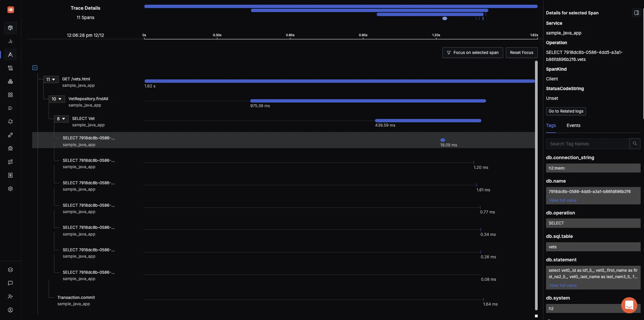Click the 0.60s tick on timeline axis
This screenshot has width=644, height=320.
pos(290,35)
